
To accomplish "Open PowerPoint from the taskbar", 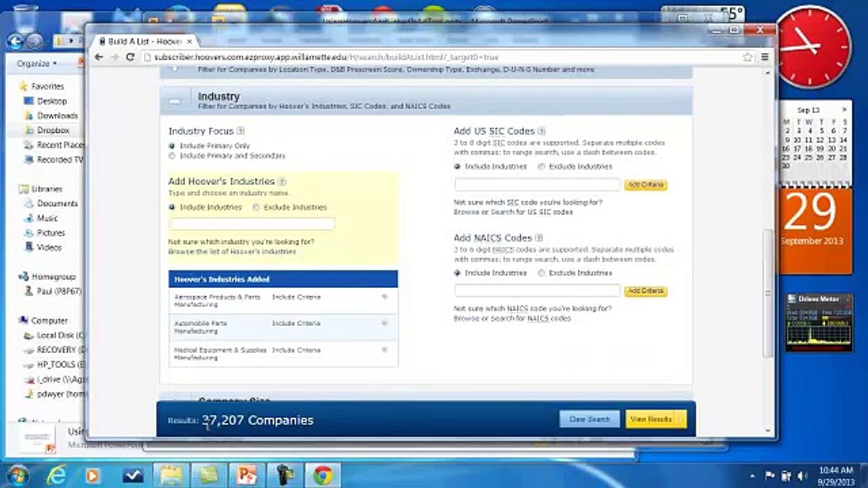I will click(x=246, y=475).
